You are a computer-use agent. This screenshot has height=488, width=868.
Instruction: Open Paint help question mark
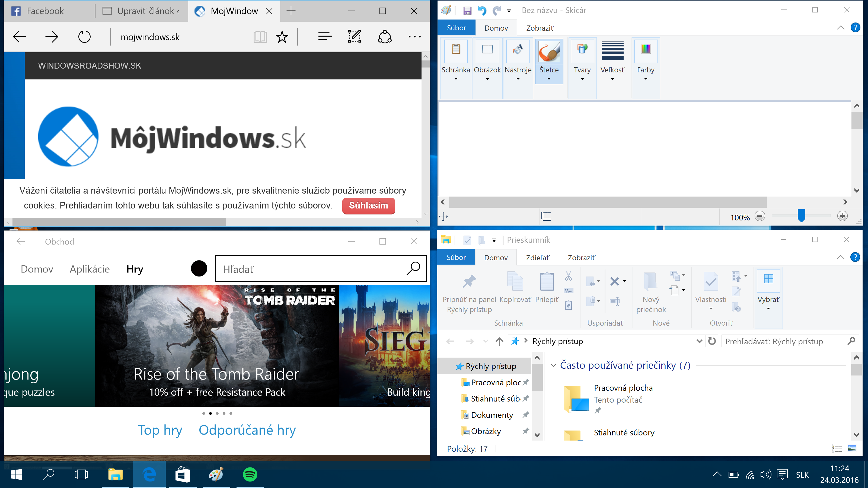[855, 28]
